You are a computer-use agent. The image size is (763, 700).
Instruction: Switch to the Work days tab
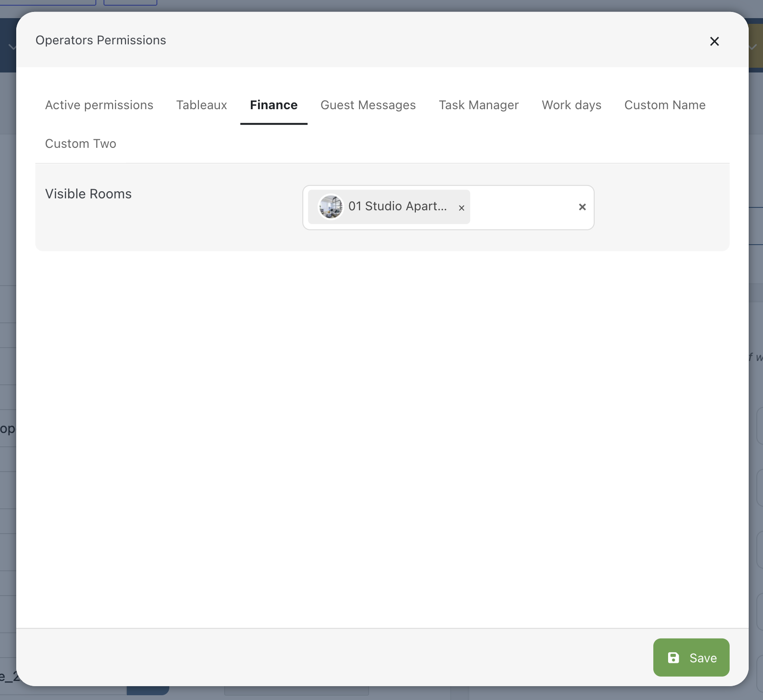[571, 105]
